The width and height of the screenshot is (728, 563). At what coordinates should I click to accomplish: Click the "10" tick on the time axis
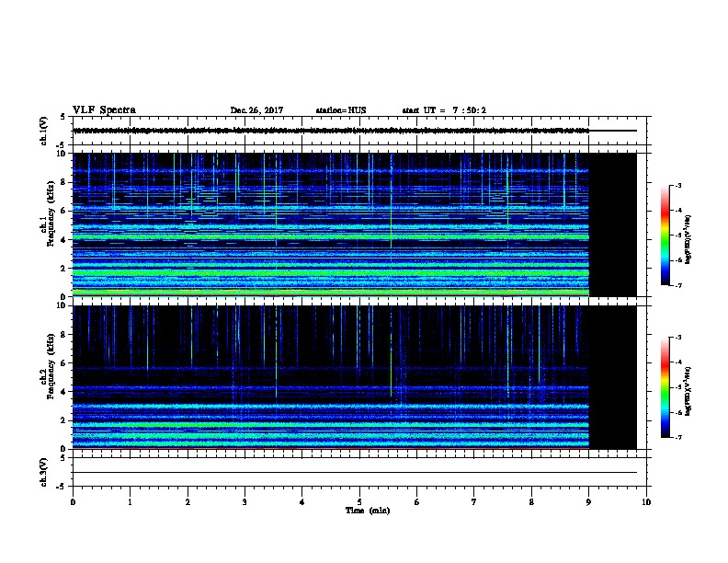pyautogui.click(x=646, y=502)
